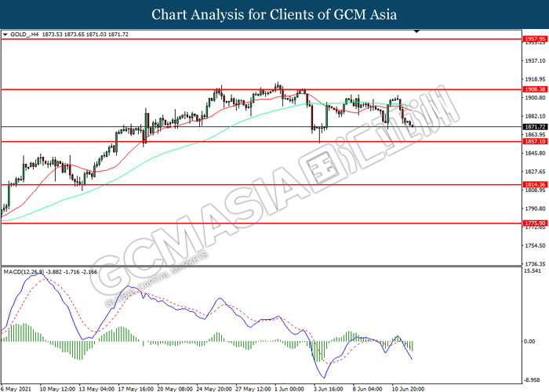Image resolution: width=549 pixels, height=392 pixels.
Task: Click the 13 May 04:00 time label
Action: tap(96, 389)
